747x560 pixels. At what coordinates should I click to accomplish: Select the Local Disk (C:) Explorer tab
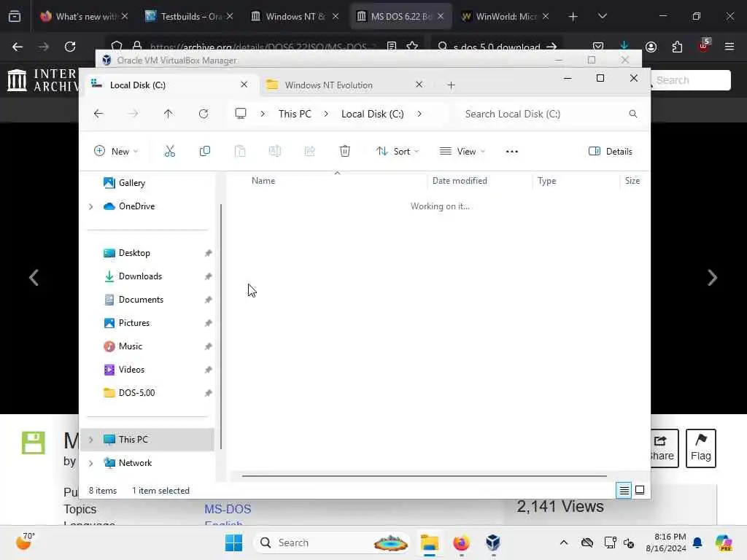click(x=169, y=85)
